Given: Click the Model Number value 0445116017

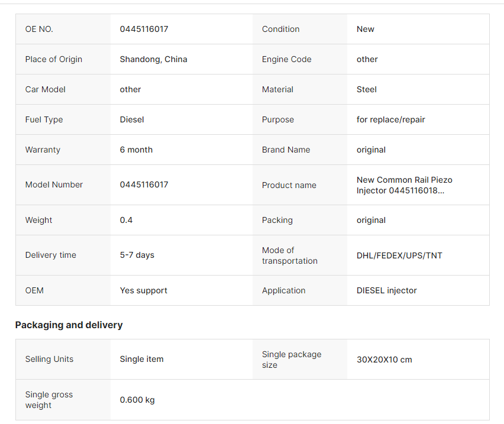Looking at the screenshot, I should pyautogui.click(x=144, y=185).
